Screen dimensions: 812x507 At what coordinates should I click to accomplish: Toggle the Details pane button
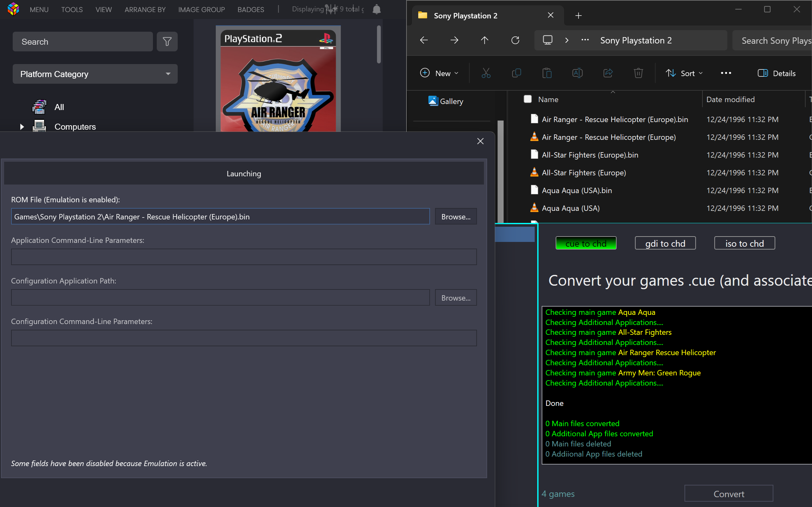tap(776, 73)
